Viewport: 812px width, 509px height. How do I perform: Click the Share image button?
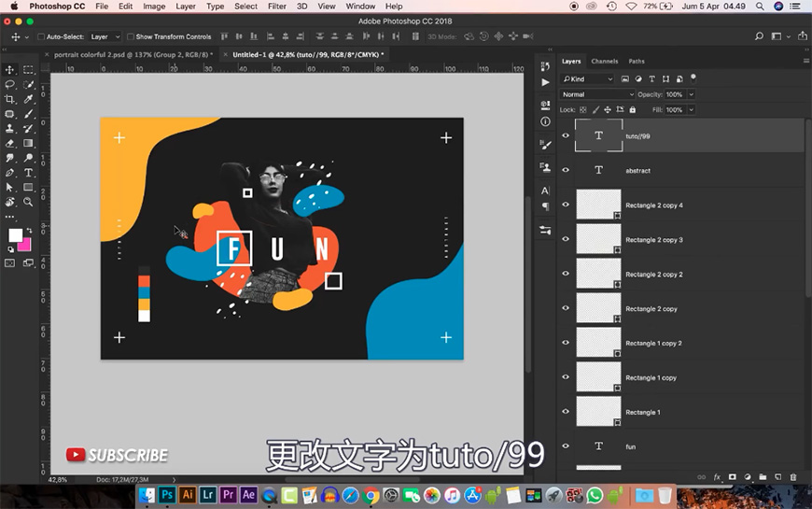(802, 36)
